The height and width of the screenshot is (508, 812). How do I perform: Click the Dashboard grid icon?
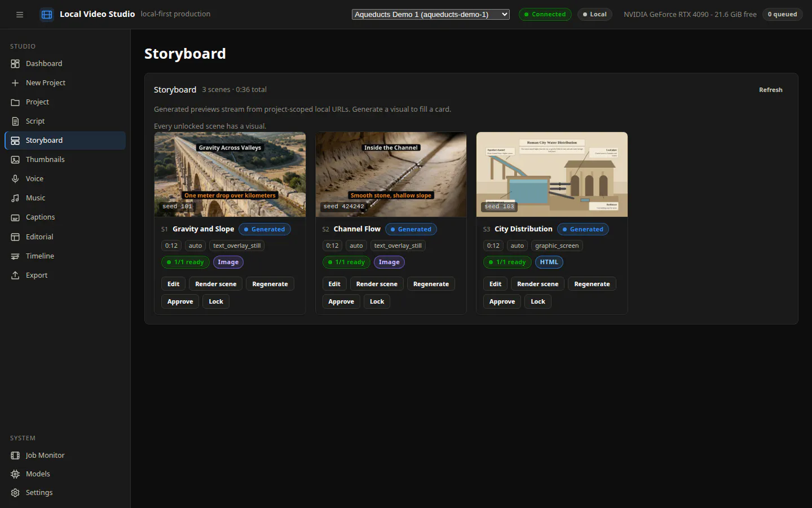15,64
